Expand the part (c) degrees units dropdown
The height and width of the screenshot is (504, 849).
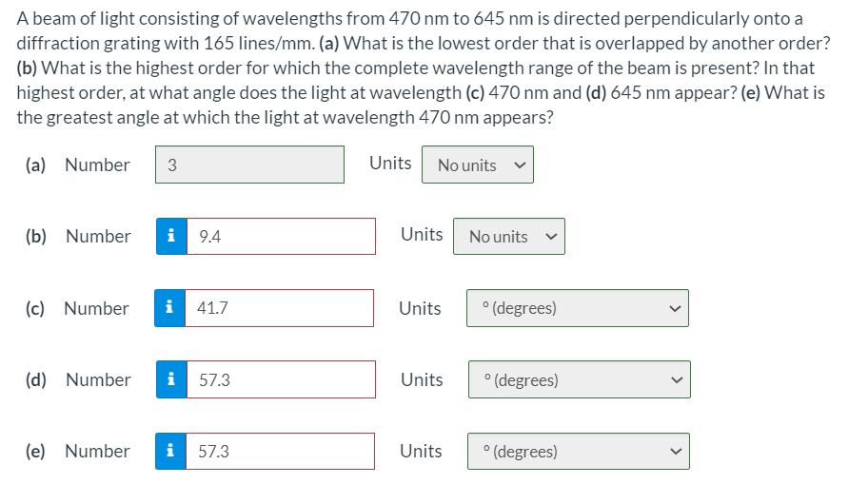577,308
